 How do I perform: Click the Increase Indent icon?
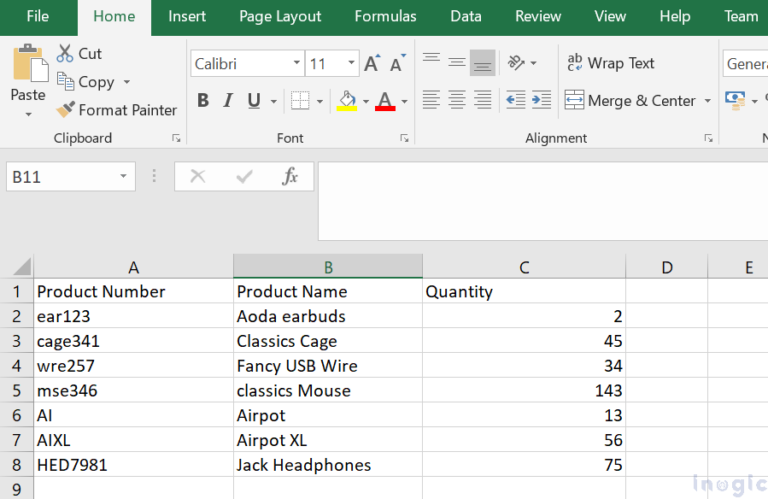541,100
